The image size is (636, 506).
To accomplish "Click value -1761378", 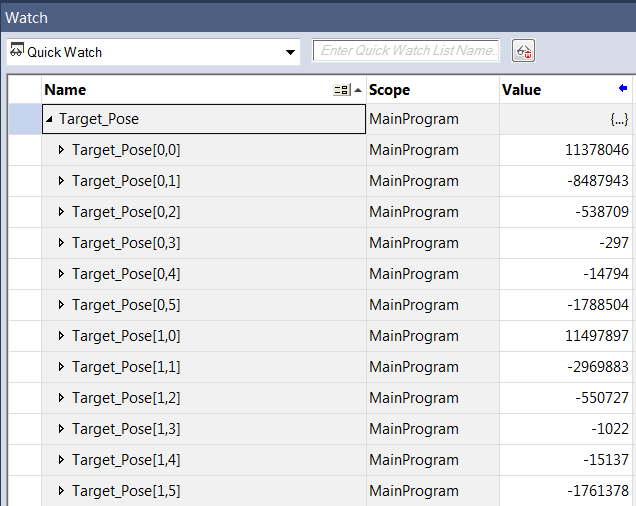I will tap(598, 491).
